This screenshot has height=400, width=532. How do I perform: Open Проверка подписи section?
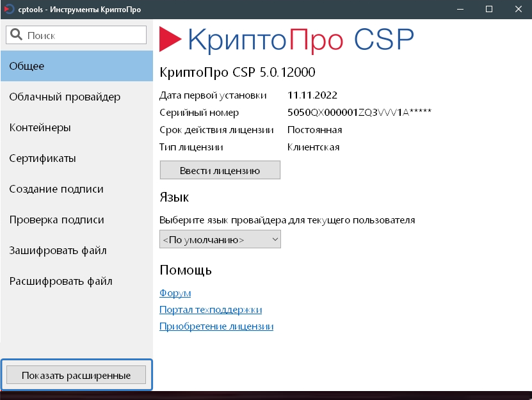point(77,220)
